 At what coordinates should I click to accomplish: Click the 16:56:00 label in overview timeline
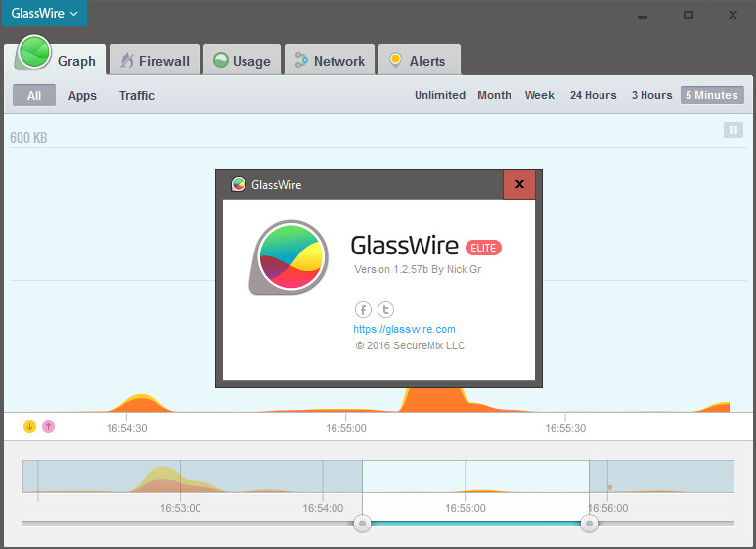click(608, 508)
